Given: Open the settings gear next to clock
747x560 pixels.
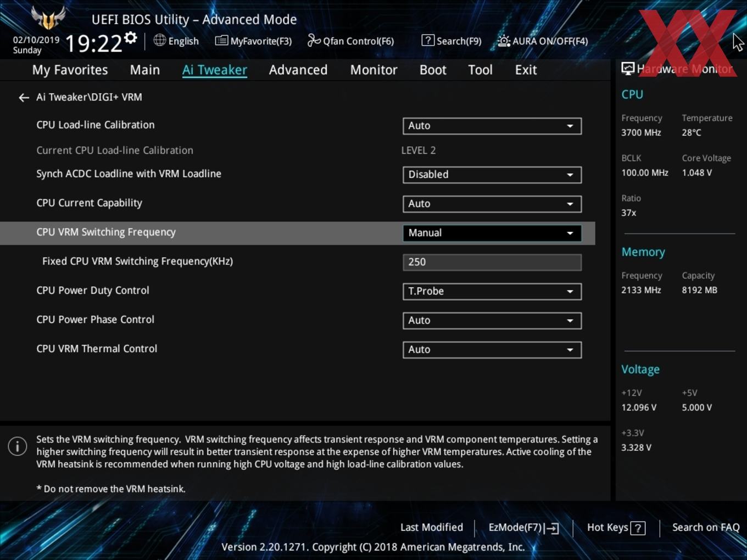Looking at the screenshot, I should click(131, 38).
